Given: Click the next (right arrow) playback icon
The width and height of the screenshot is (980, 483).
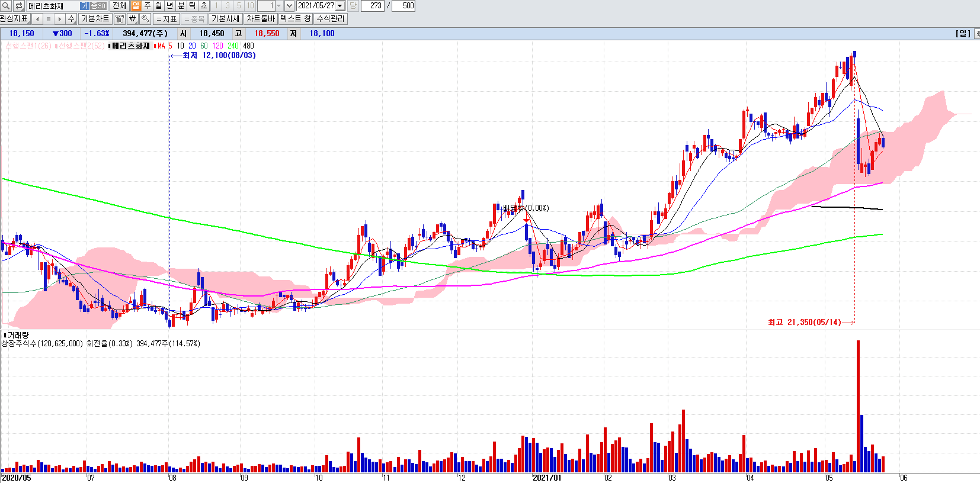Looking at the screenshot, I should pos(60,19).
